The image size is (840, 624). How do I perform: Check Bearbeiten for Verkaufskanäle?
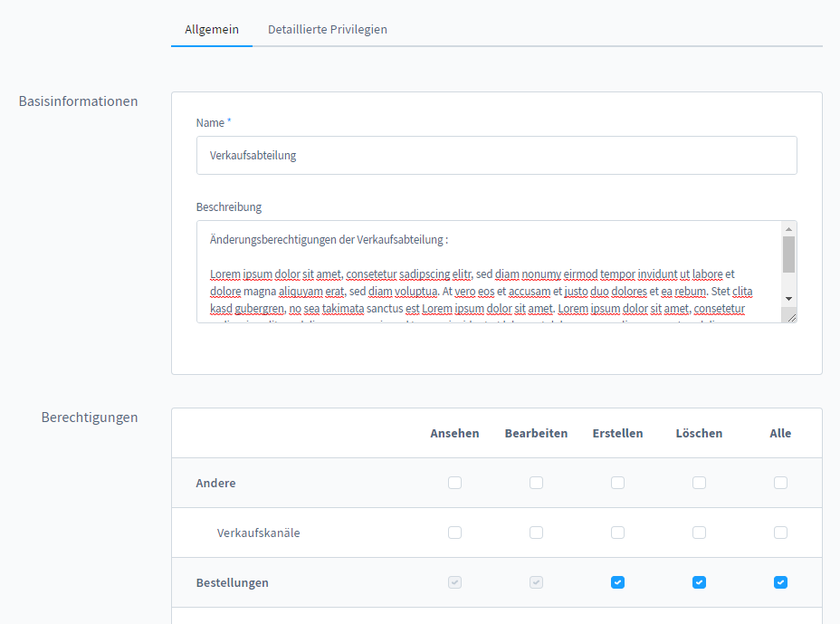click(x=536, y=533)
